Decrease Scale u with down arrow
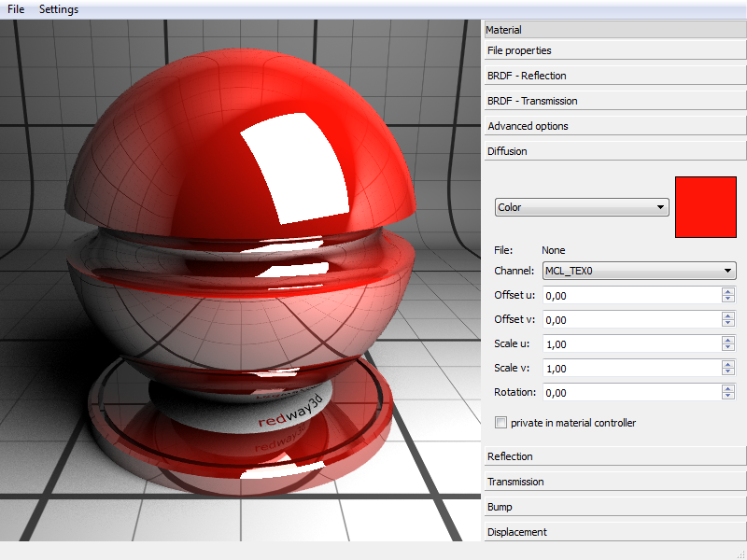 tap(727, 348)
